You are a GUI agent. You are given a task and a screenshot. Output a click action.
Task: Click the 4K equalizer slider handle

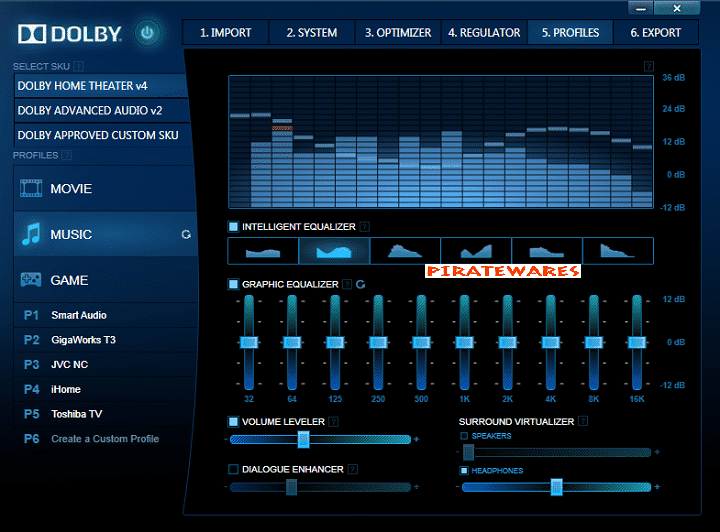pyautogui.click(x=551, y=342)
